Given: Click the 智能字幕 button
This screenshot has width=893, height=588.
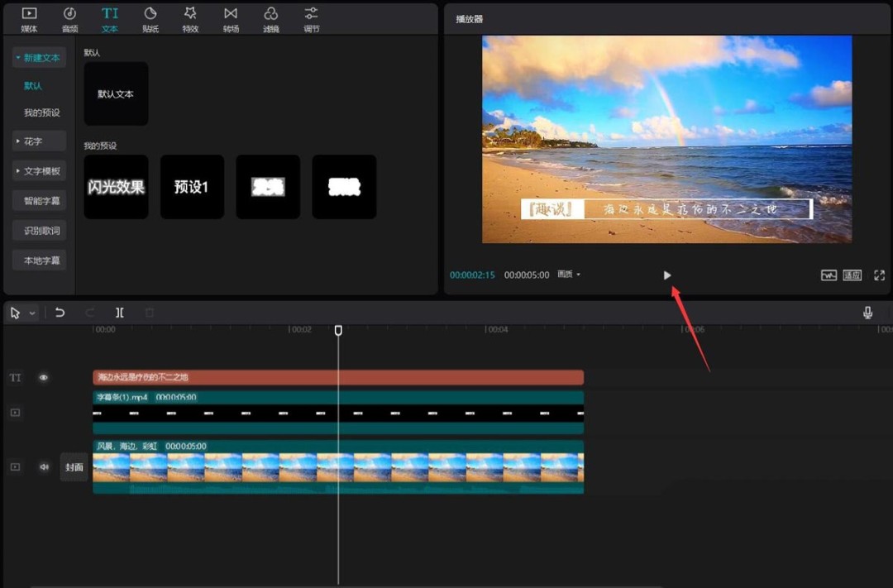Looking at the screenshot, I should pos(41,201).
